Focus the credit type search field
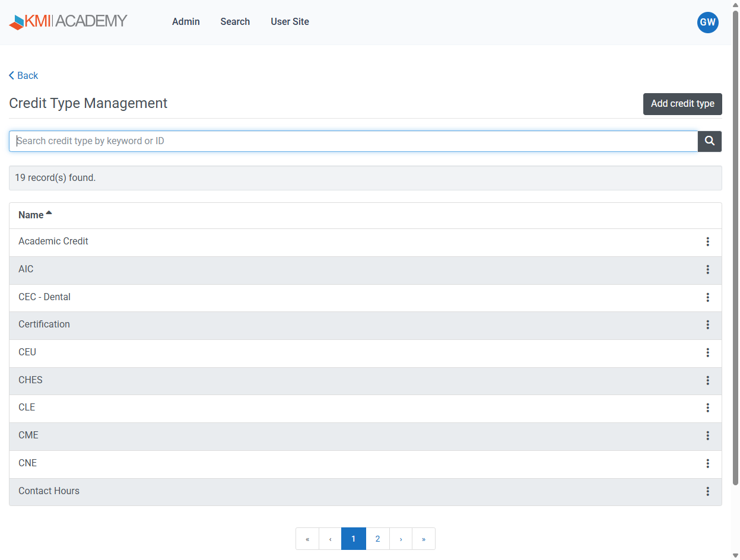 (x=353, y=141)
